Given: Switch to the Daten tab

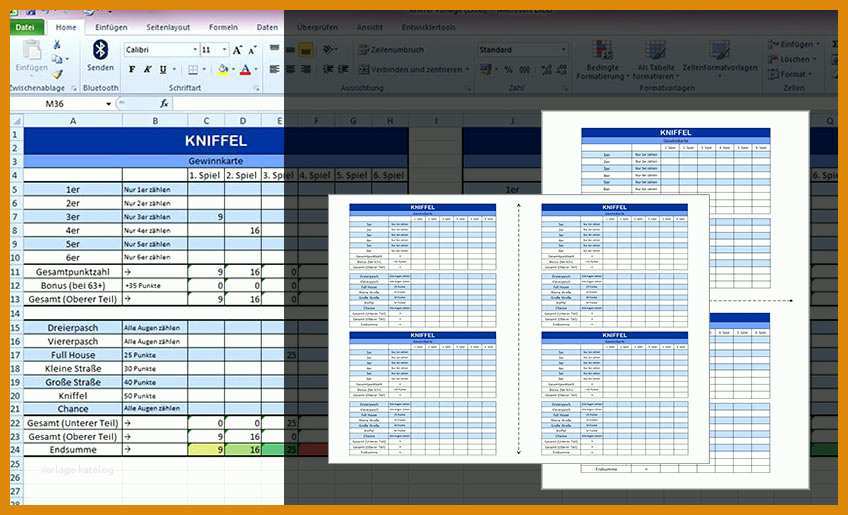Looking at the screenshot, I should pos(267,27).
